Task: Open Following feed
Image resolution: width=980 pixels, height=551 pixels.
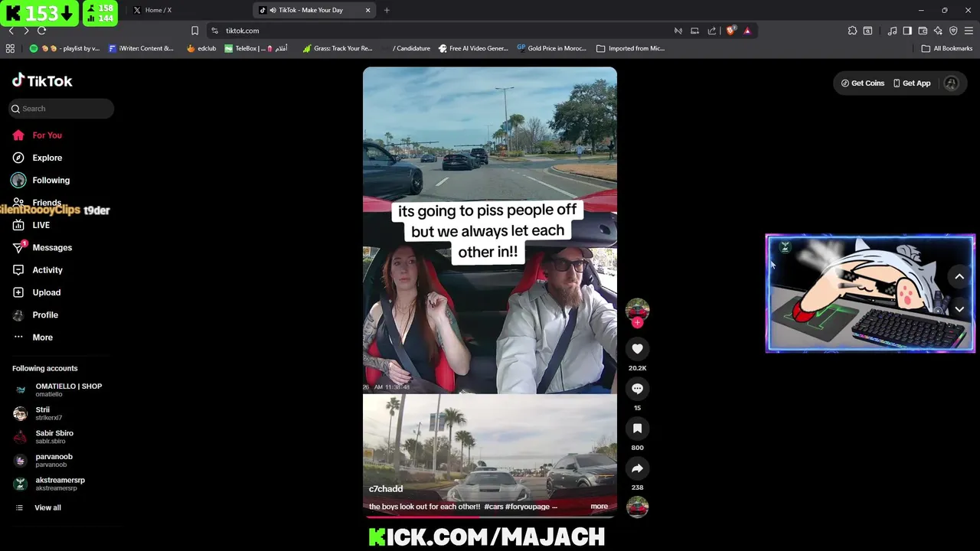Action: tap(41, 181)
